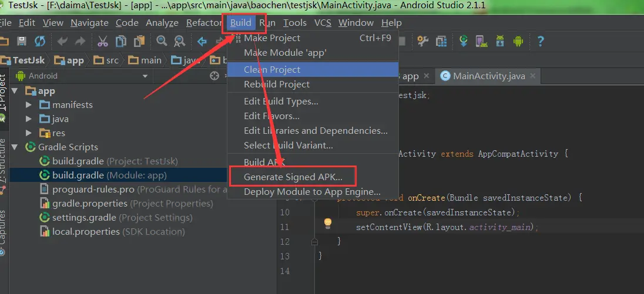This screenshot has width=644, height=294.
Task: Choose Edit Build Types...
Action: point(313,102)
